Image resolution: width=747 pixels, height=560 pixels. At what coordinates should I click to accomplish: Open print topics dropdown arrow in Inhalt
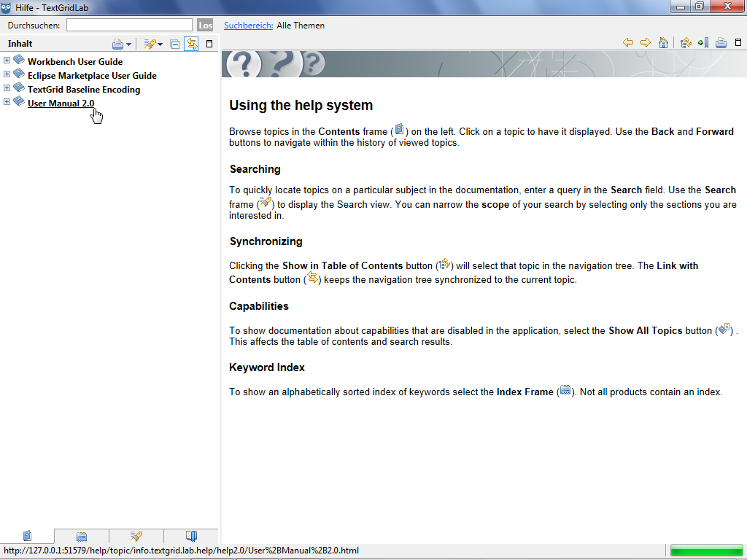[129, 45]
